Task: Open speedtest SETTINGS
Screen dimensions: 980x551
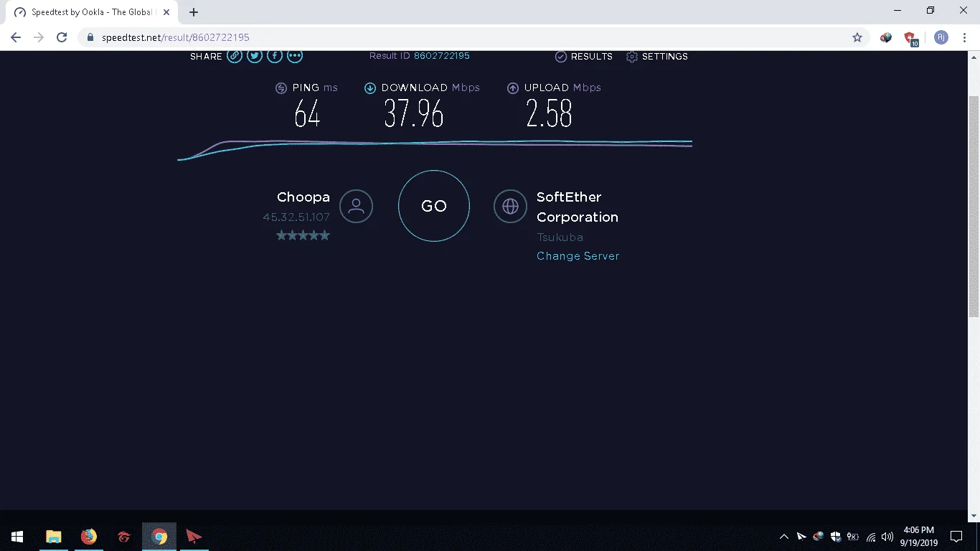Action: tap(657, 57)
